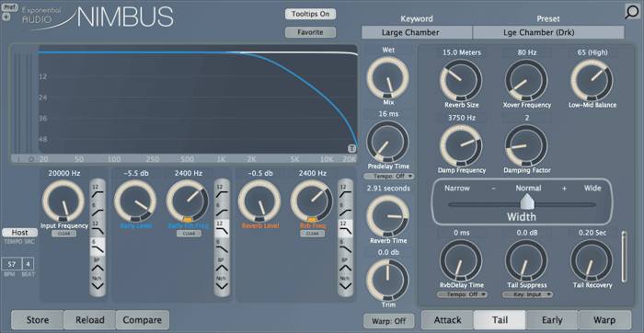Click the plus button under Pref
Screen dimensions: 644x333
click(x=6, y=17)
